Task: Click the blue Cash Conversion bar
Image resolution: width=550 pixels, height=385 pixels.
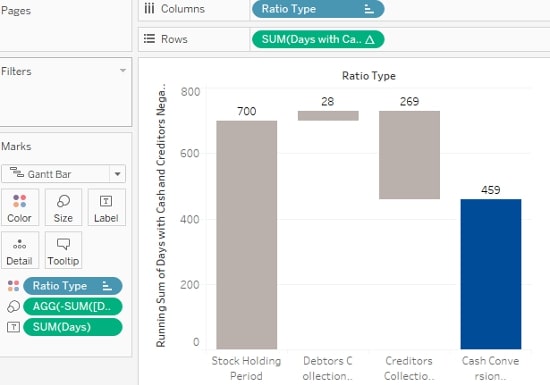Action: click(x=491, y=274)
